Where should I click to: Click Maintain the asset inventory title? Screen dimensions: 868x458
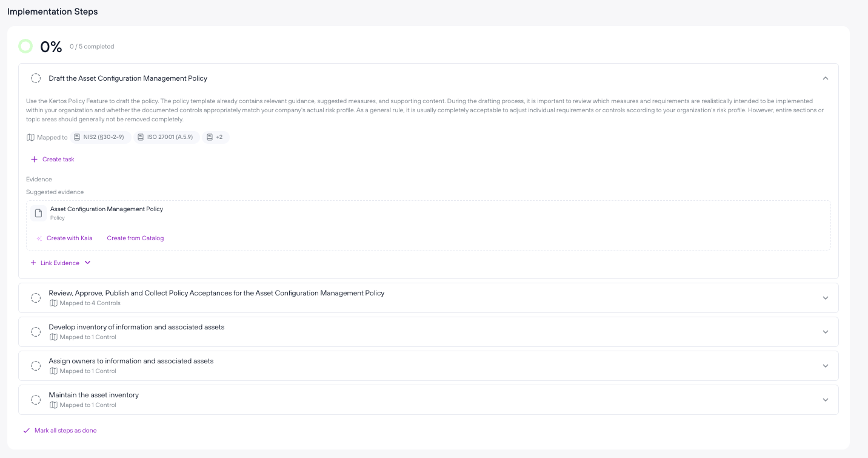coord(94,395)
